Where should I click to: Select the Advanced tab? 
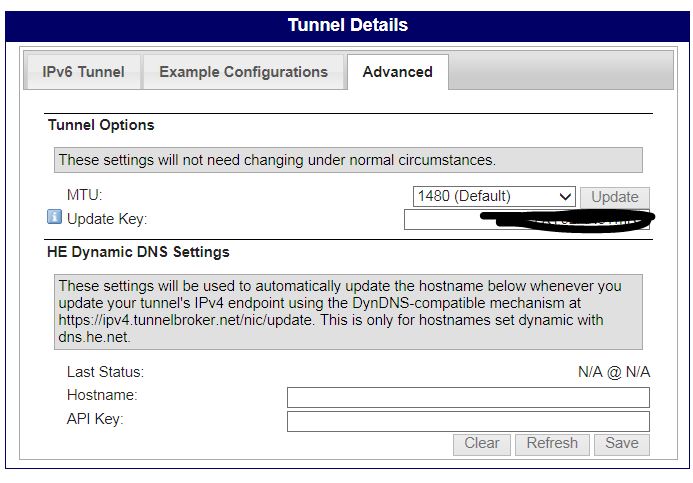point(397,72)
